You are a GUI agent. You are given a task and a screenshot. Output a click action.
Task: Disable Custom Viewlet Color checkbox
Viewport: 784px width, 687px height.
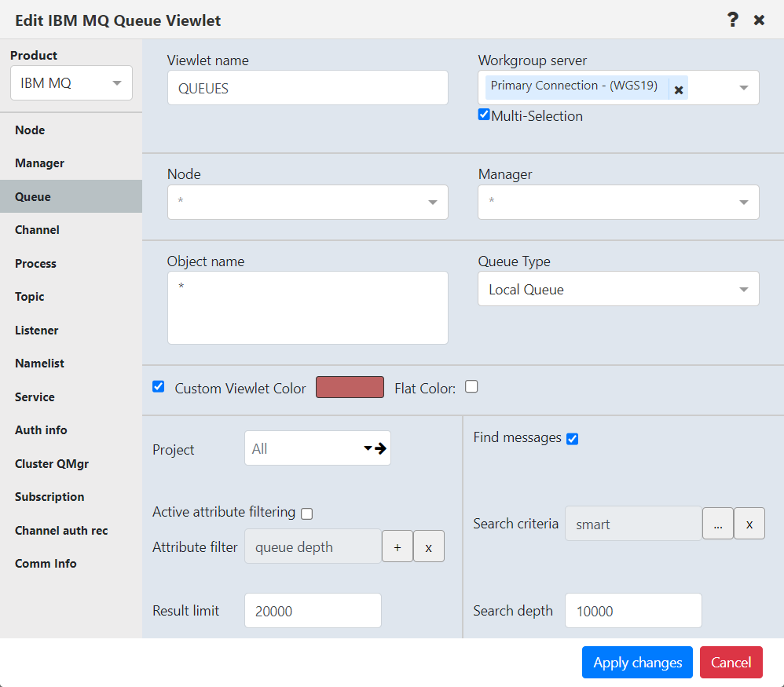tap(159, 386)
